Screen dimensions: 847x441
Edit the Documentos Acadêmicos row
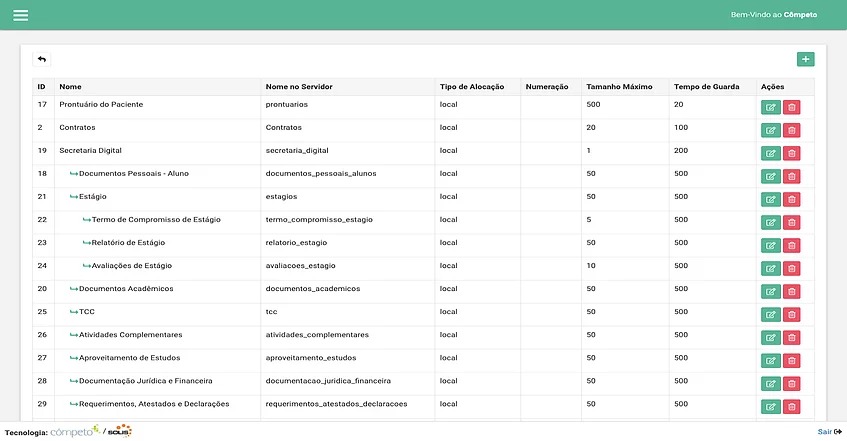[x=770, y=291]
